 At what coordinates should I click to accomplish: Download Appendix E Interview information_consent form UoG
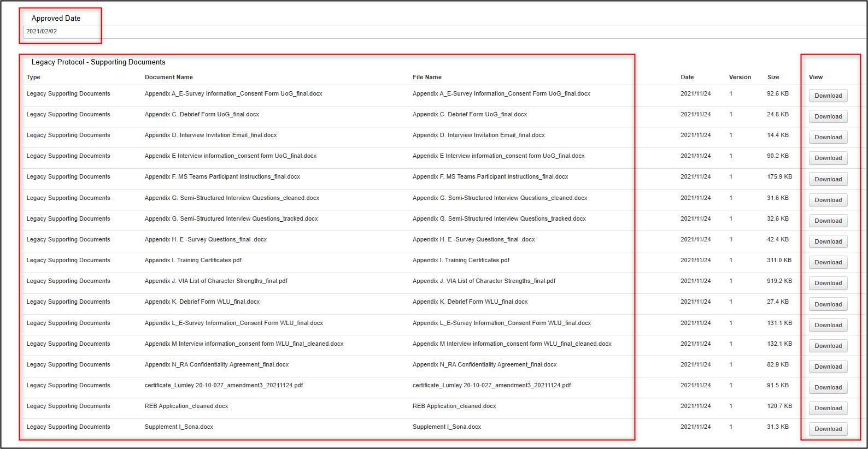tap(828, 158)
